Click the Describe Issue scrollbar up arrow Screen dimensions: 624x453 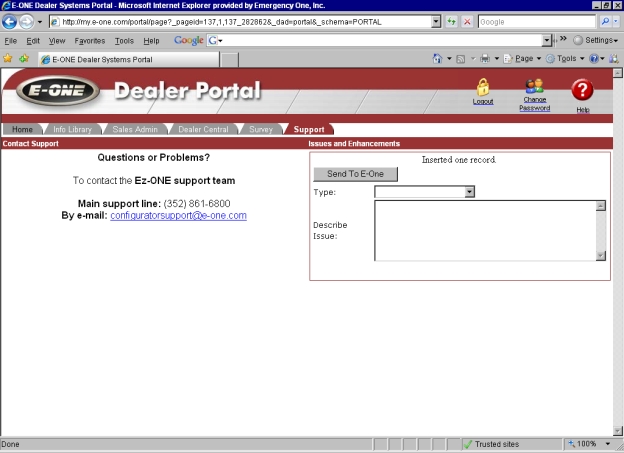tap(601, 206)
